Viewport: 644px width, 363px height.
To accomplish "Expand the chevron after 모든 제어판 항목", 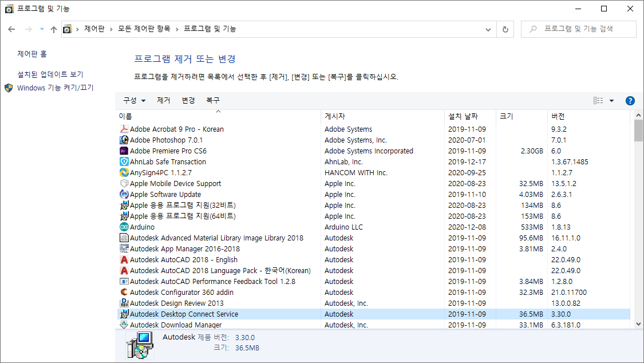I will (177, 29).
